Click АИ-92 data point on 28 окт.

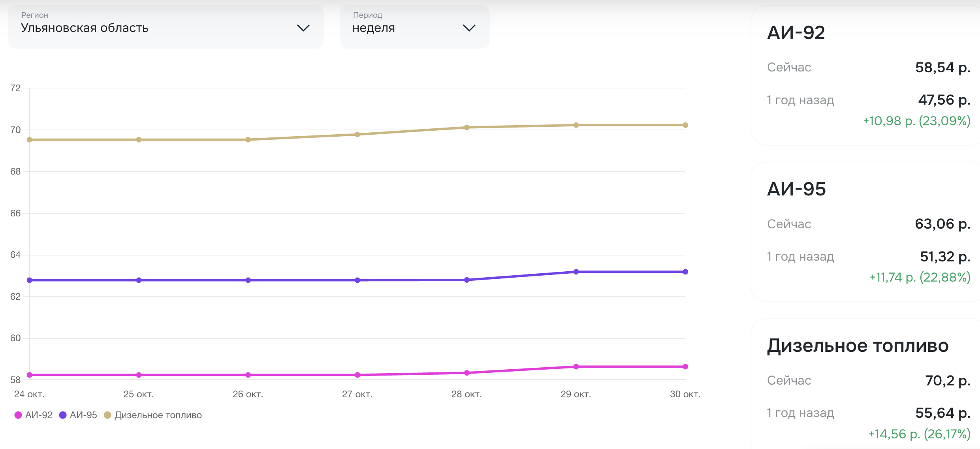point(466,373)
